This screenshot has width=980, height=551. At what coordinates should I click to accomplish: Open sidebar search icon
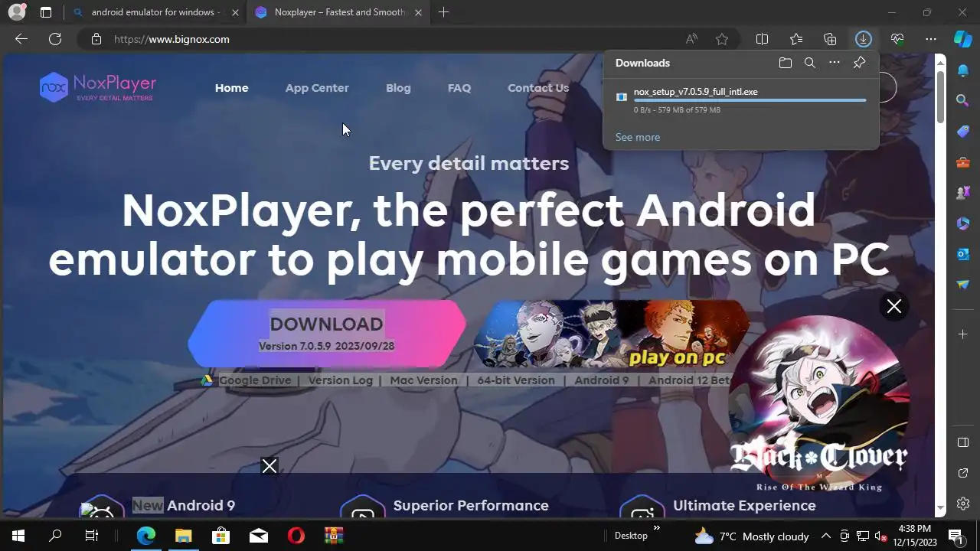(963, 100)
